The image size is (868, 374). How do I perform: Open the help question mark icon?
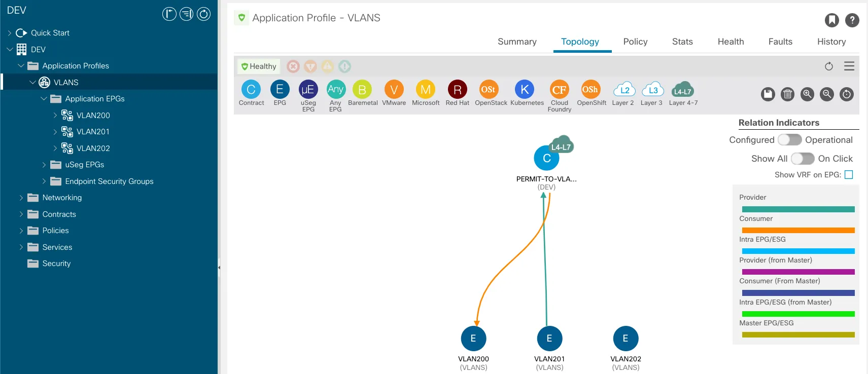pyautogui.click(x=852, y=20)
